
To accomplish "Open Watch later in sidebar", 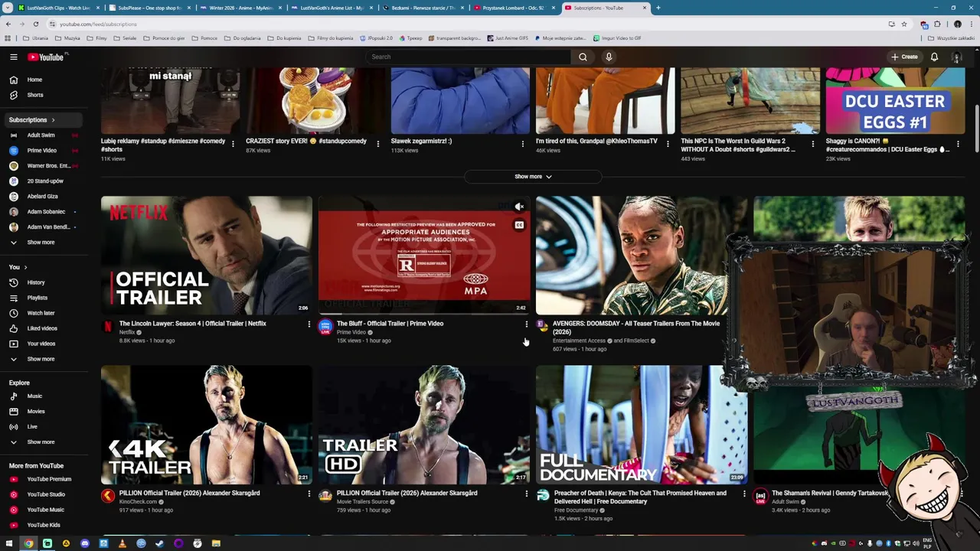I will [x=41, y=313].
